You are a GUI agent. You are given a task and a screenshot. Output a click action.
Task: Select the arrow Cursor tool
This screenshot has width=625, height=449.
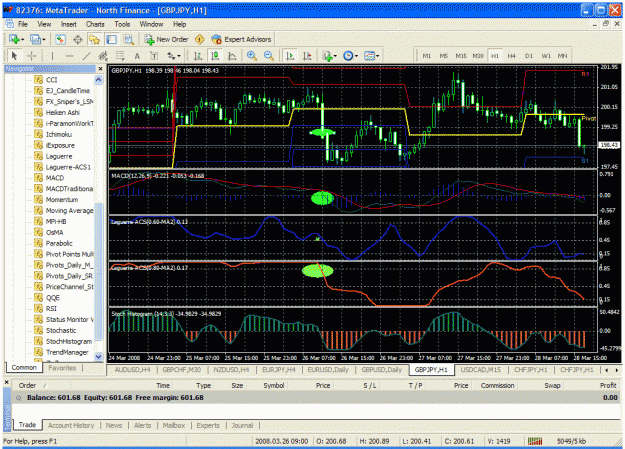coord(14,56)
